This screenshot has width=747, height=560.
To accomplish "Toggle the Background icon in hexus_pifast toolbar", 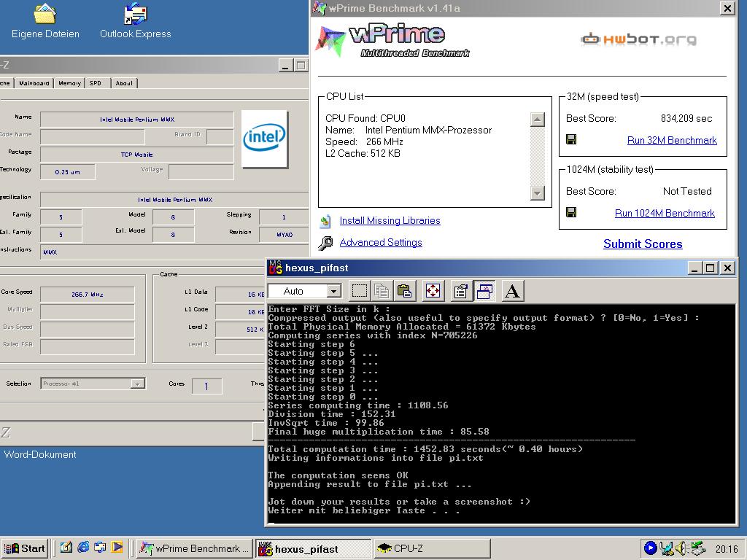I will 484,291.
